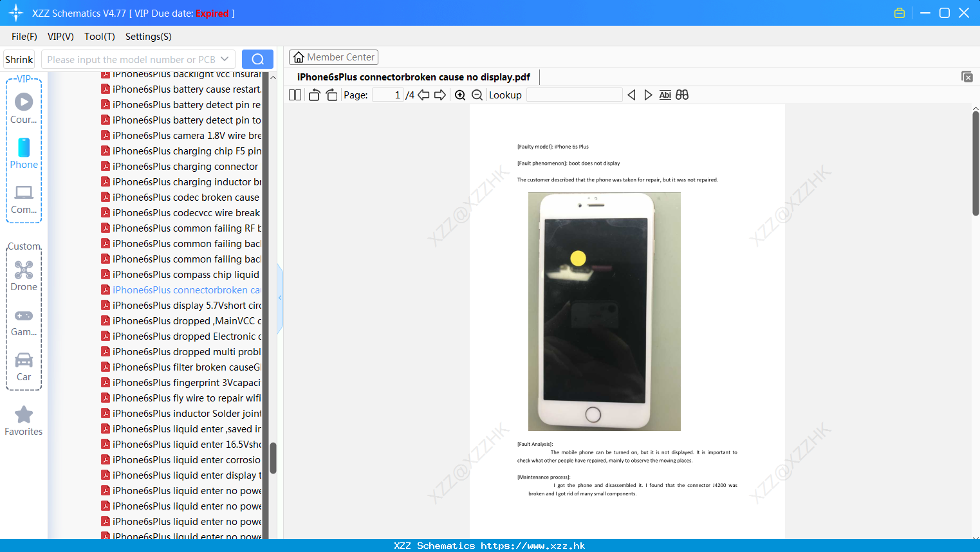
Task: Open Favorites star icon
Action: (24, 414)
